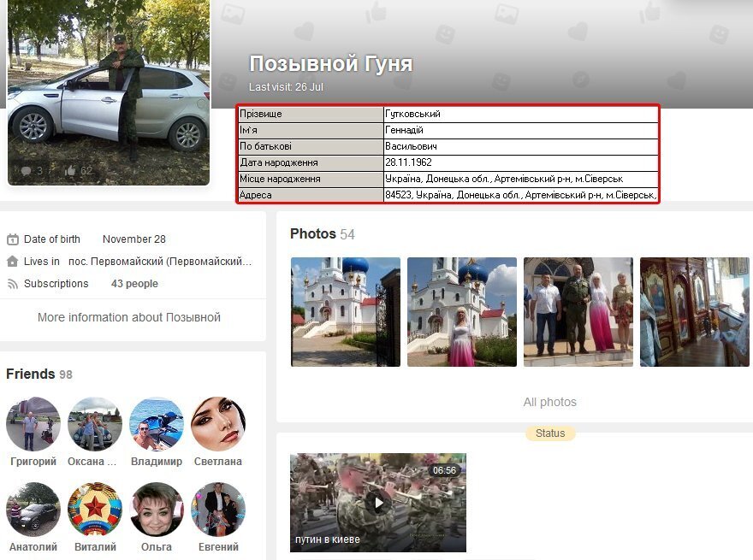Open Григорий's friend avatar
The image size is (753, 560).
coord(33,423)
